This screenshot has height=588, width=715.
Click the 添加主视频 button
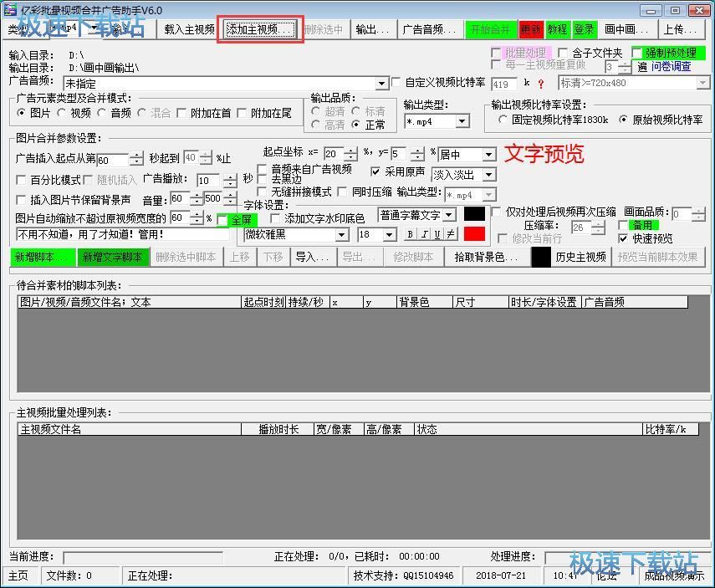[260, 29]
